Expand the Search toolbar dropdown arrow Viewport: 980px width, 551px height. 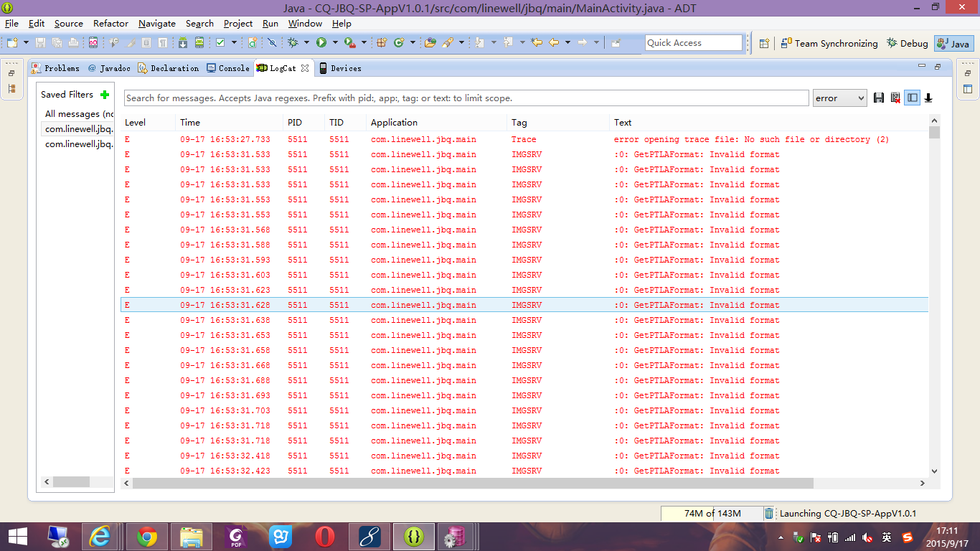click(x=461, y=43)
